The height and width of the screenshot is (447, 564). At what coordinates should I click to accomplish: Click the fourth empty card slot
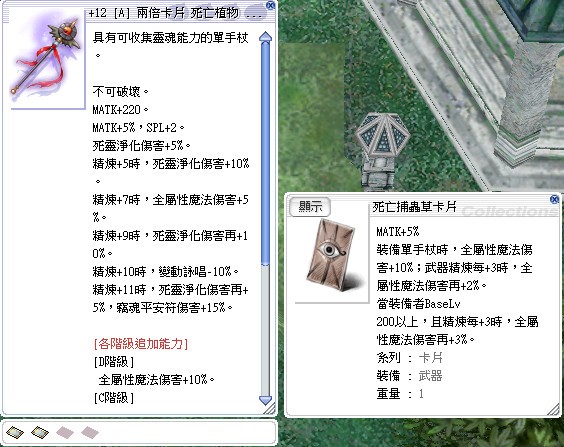(x=90, y=432)
